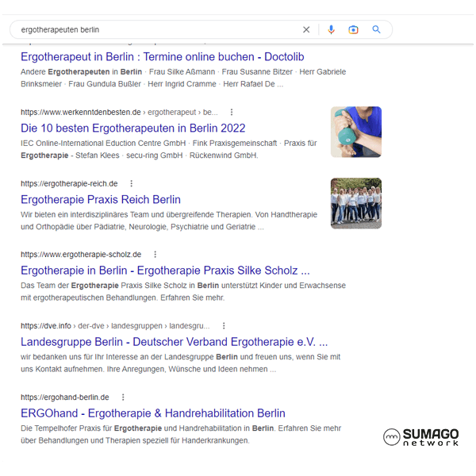
Task: Open 'Ergotherapie Praxis Silke Scholz' result
Action: (x=165, y=271)
